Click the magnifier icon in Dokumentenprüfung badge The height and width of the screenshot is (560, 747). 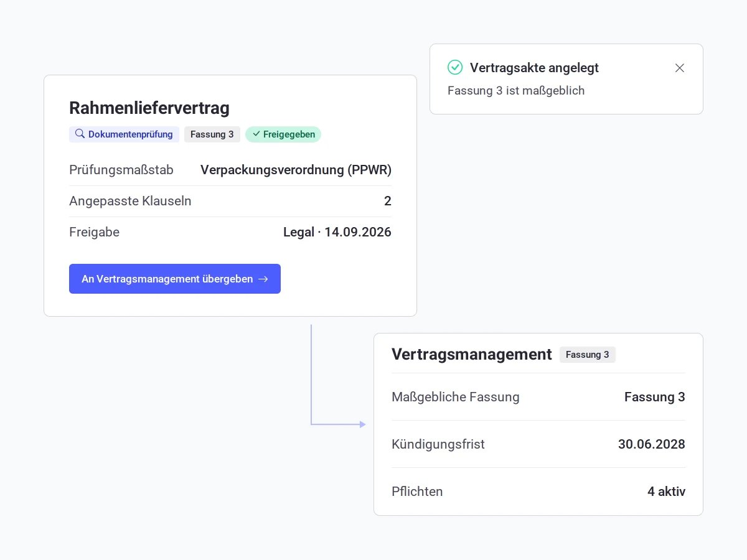80,134
